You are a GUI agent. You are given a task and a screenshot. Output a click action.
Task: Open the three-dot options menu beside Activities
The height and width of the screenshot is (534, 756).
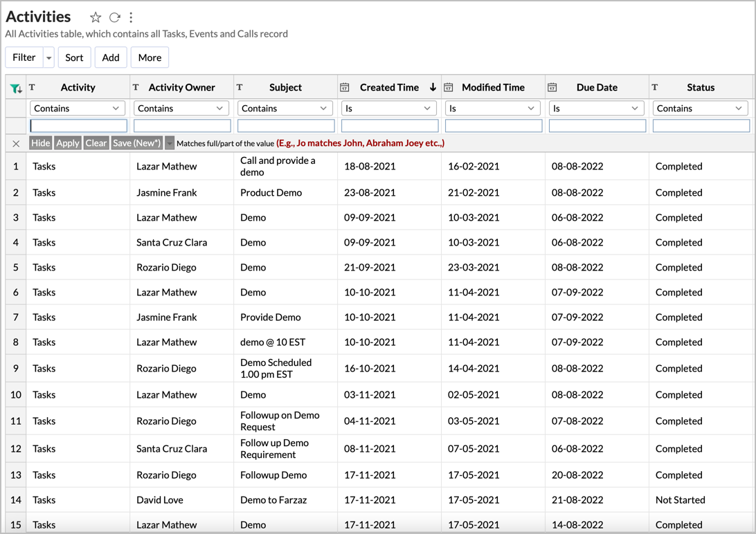(131, 18)
